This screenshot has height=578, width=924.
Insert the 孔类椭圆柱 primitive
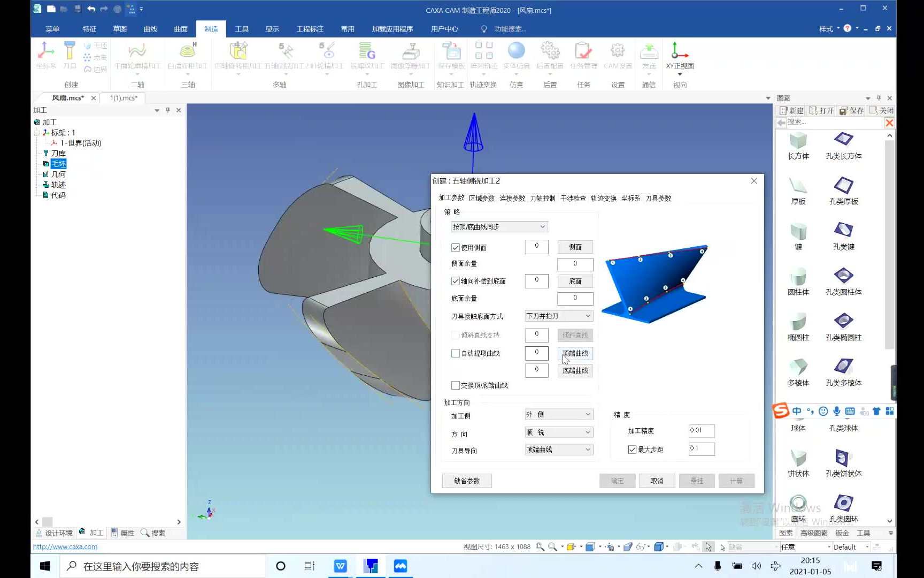point(844,328)
